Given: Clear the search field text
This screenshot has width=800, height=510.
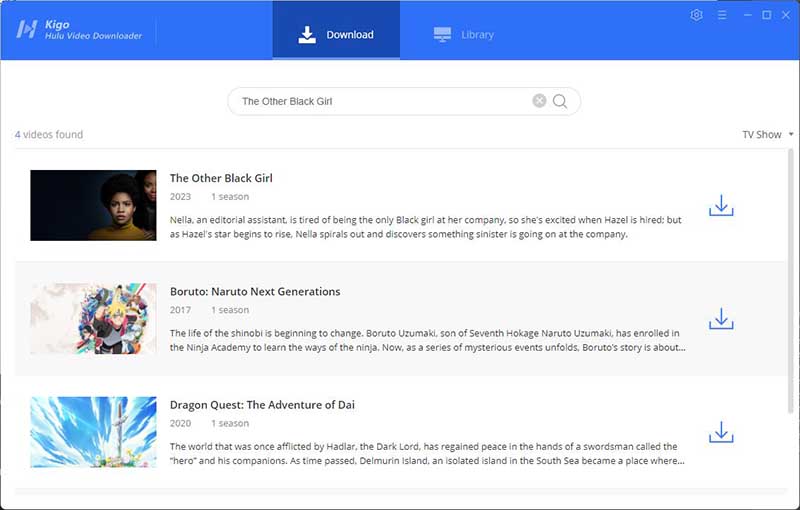Looking at the screenshot, I should [x=539, y=101].
